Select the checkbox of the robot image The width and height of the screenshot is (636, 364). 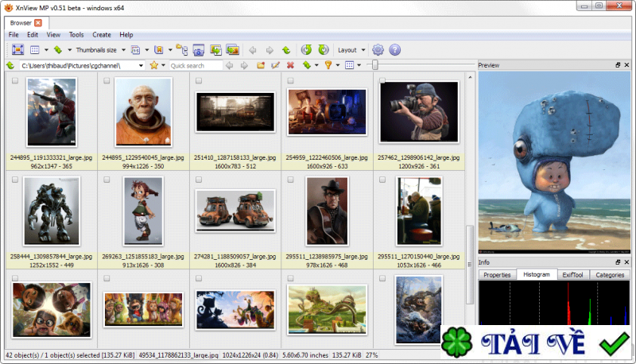(x=15, y=180)
